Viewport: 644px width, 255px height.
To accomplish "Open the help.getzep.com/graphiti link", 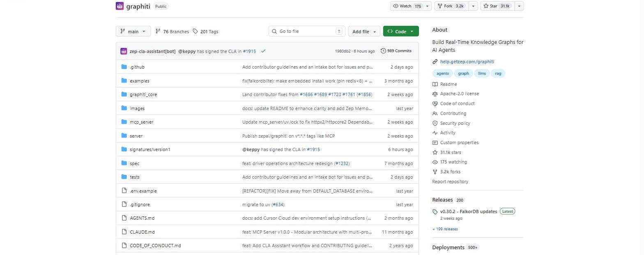I will point(467,62).
